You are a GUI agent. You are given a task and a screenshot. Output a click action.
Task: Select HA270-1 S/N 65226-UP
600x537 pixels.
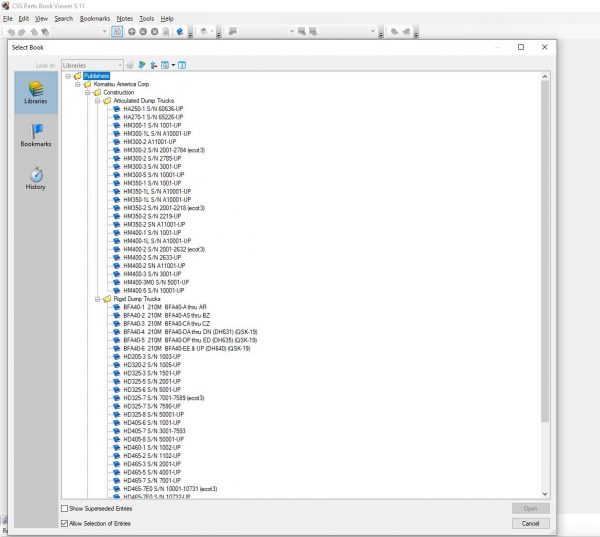click(x=153, y=117)
